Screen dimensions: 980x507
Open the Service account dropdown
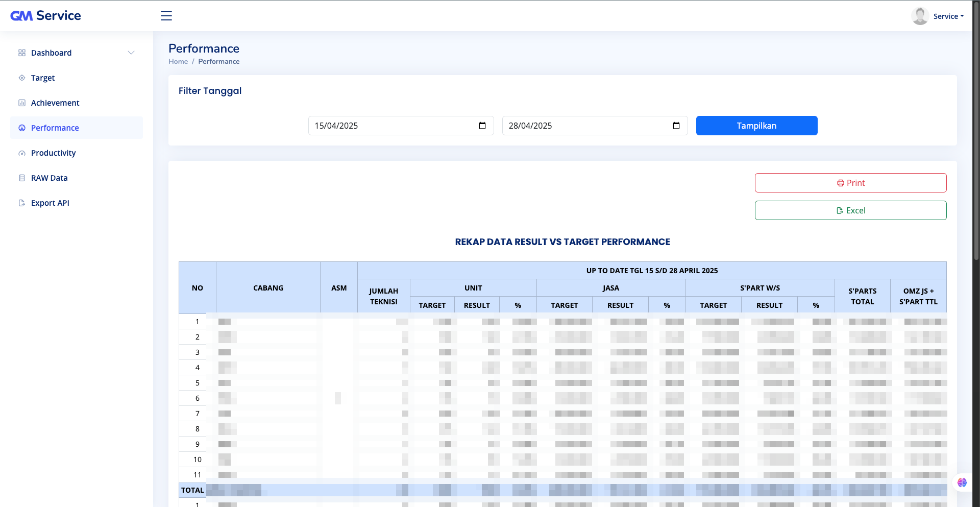click(x=948, y=16)
